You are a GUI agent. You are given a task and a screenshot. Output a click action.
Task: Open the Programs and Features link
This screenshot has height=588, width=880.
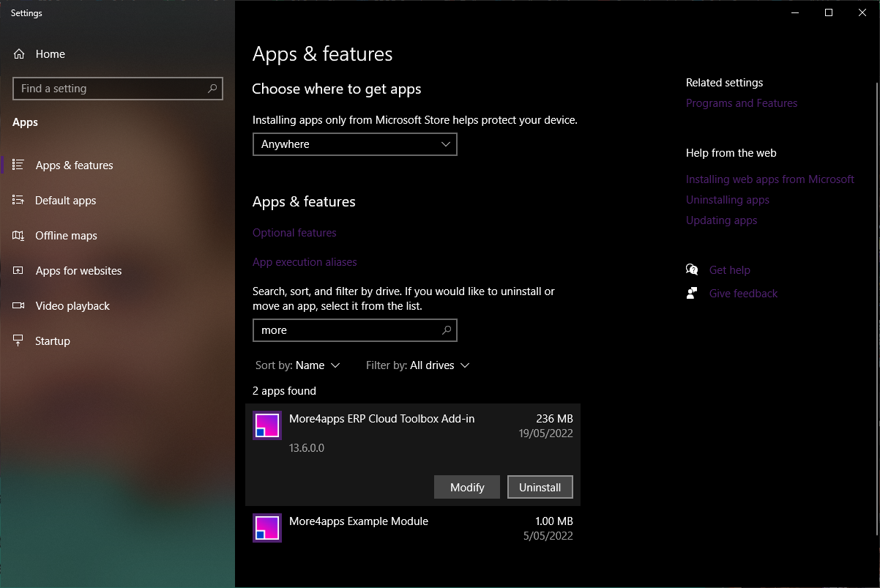coord(742,103)
